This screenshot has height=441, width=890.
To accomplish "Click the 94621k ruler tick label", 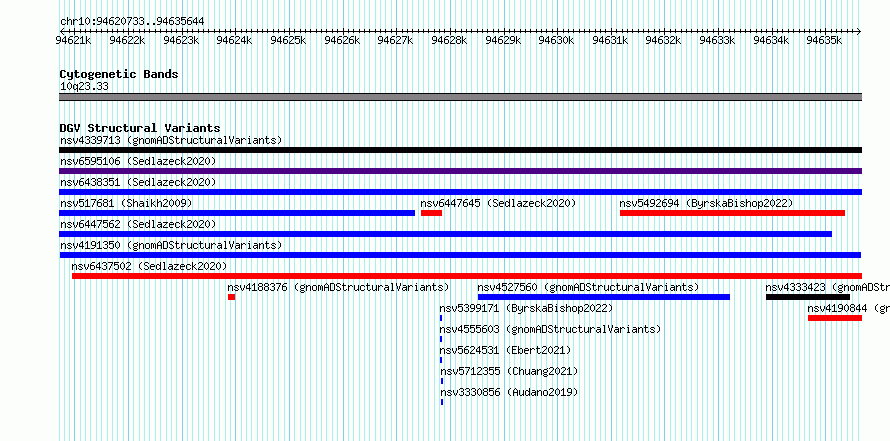I will click(74, 40).
